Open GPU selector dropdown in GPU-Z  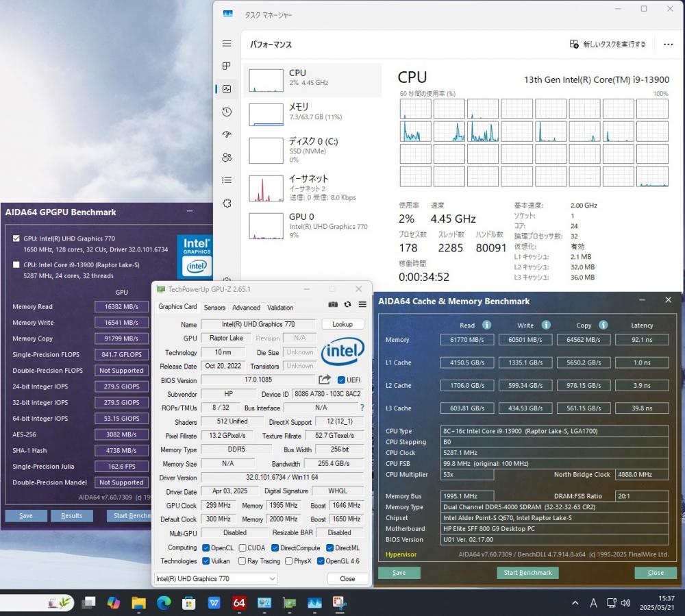click(216, 578)
